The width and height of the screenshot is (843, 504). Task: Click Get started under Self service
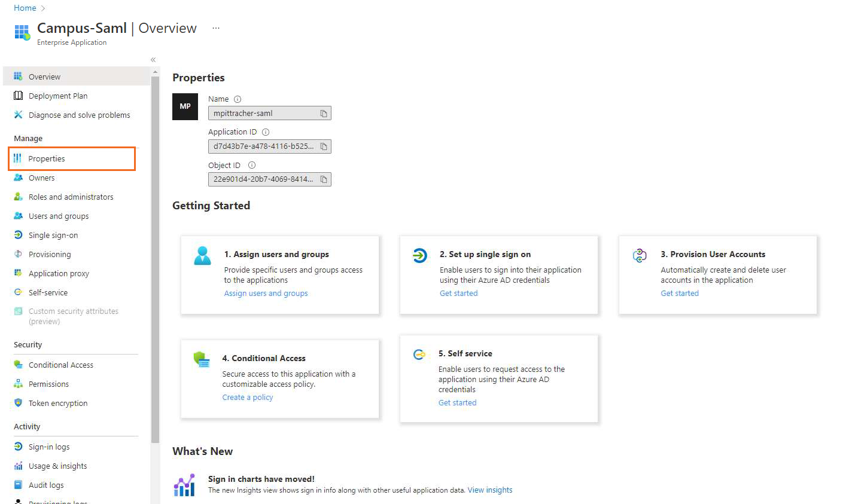[457, 402]
